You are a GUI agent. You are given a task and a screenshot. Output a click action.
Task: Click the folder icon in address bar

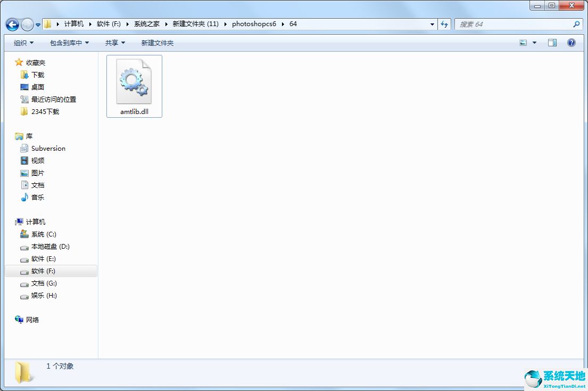pyautogui.click(x=47, y=24)
